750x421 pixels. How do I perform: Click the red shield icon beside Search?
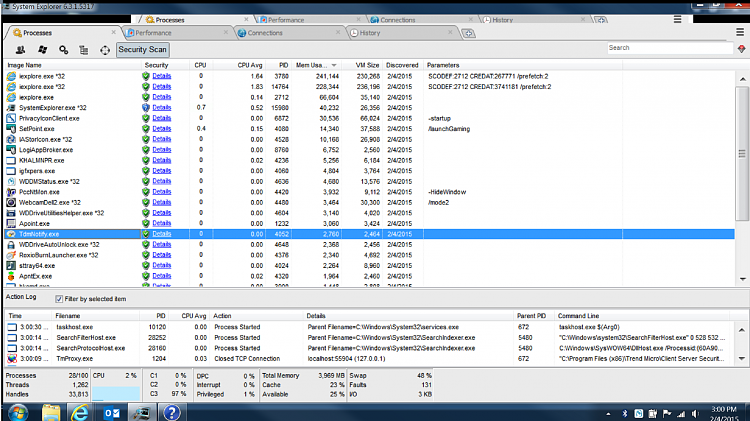(x=741, y=48)
